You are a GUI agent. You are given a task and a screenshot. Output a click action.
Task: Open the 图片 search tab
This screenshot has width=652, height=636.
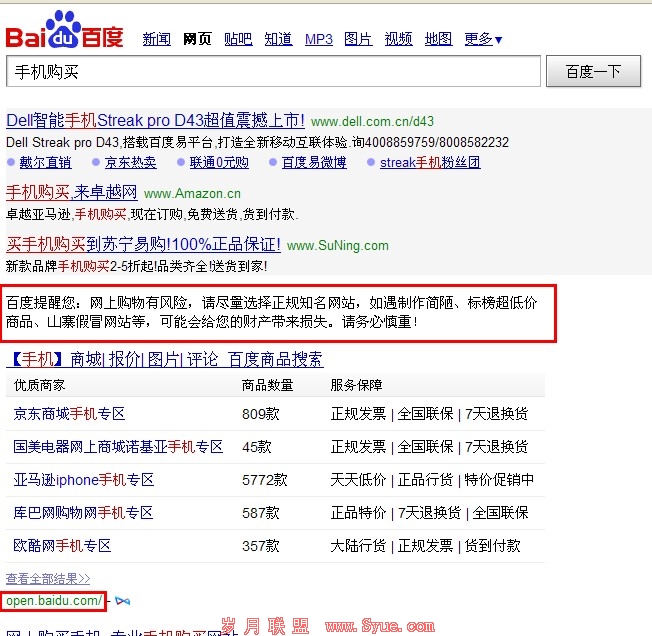(x=358, y=39)
